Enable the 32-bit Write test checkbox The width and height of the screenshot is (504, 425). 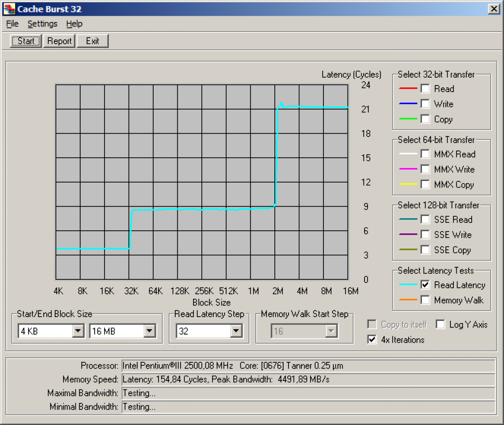(x=425, y=104)
